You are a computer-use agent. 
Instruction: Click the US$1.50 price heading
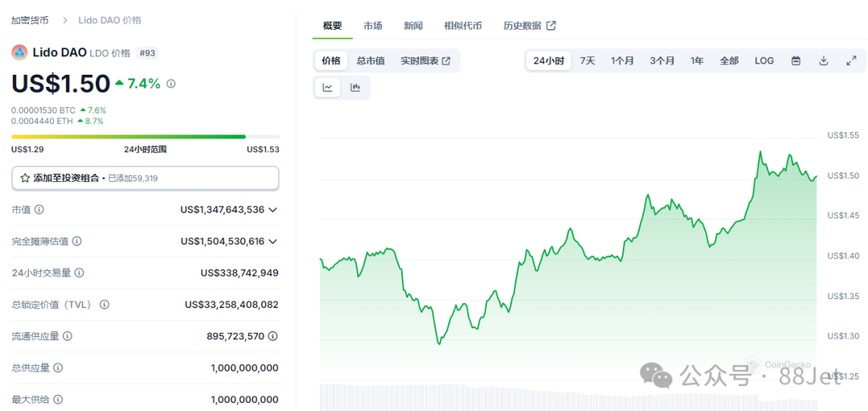tap(61, 84)
